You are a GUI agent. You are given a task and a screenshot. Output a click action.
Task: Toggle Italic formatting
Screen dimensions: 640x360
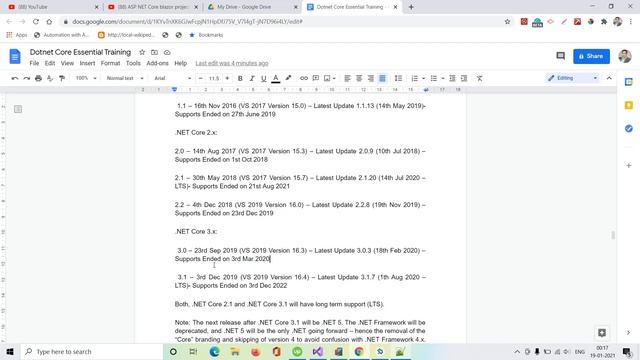coord(252,78)
